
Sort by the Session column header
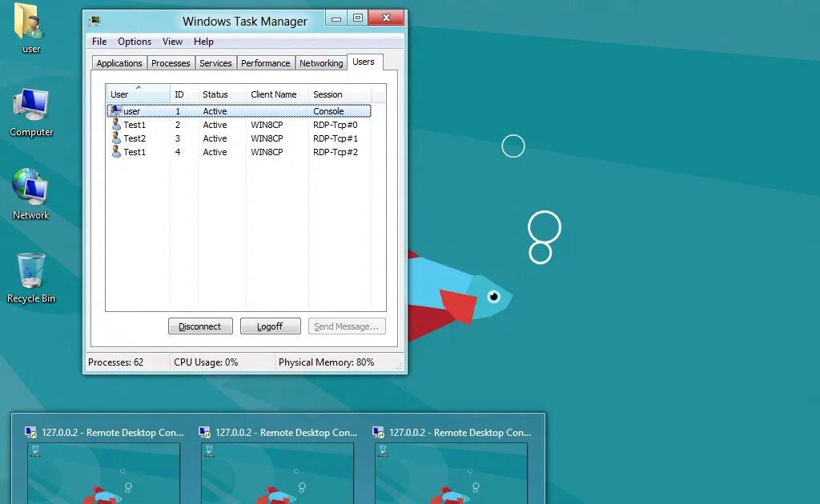click(x=340, y=94)
